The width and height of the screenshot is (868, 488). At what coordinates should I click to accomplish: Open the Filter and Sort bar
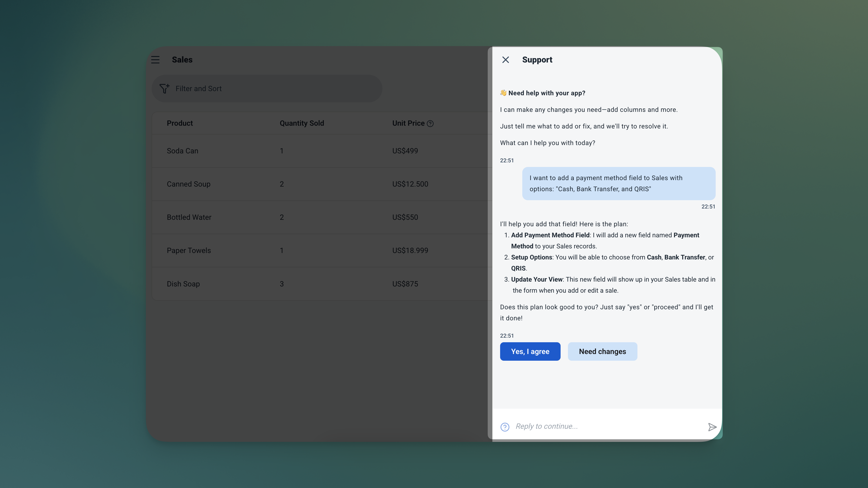267,89
